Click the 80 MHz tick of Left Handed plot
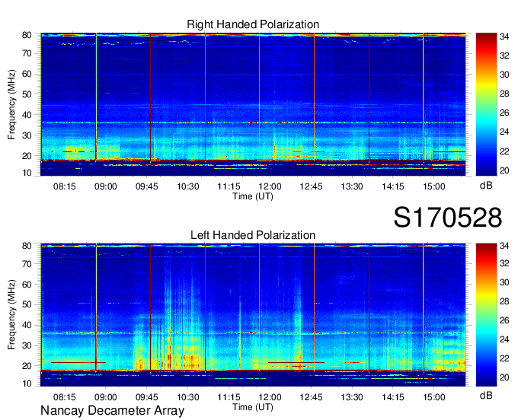Viewport: 518px width, 420px height. pos(27,246)
